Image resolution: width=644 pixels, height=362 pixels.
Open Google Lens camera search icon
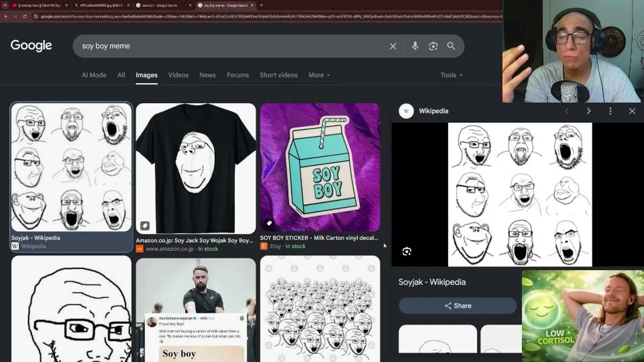point(433,46)
